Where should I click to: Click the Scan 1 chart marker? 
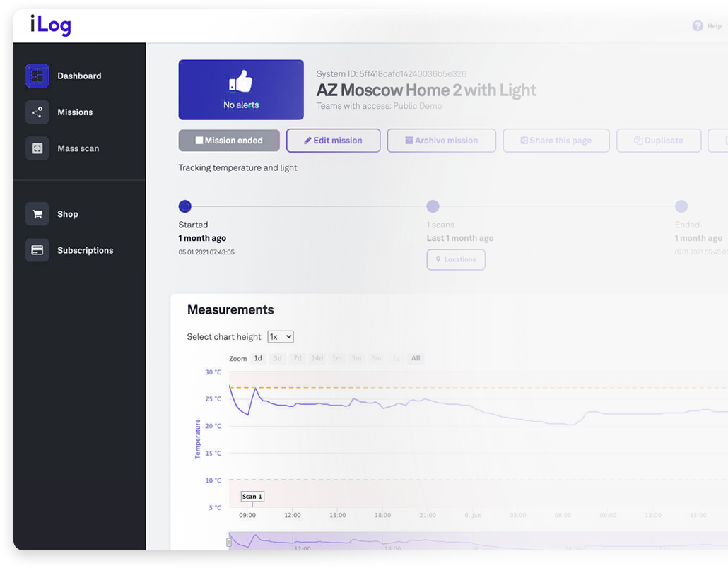point(252,497)
